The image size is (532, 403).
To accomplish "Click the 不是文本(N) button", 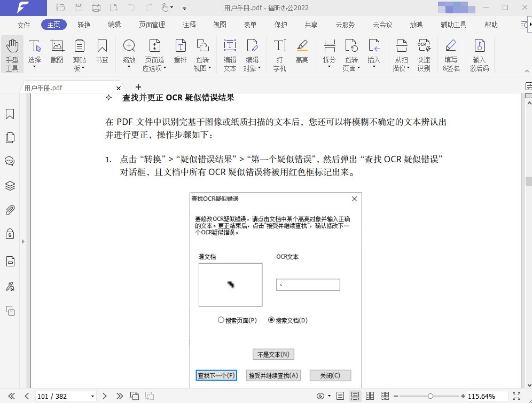I will (x=273, y=354).
